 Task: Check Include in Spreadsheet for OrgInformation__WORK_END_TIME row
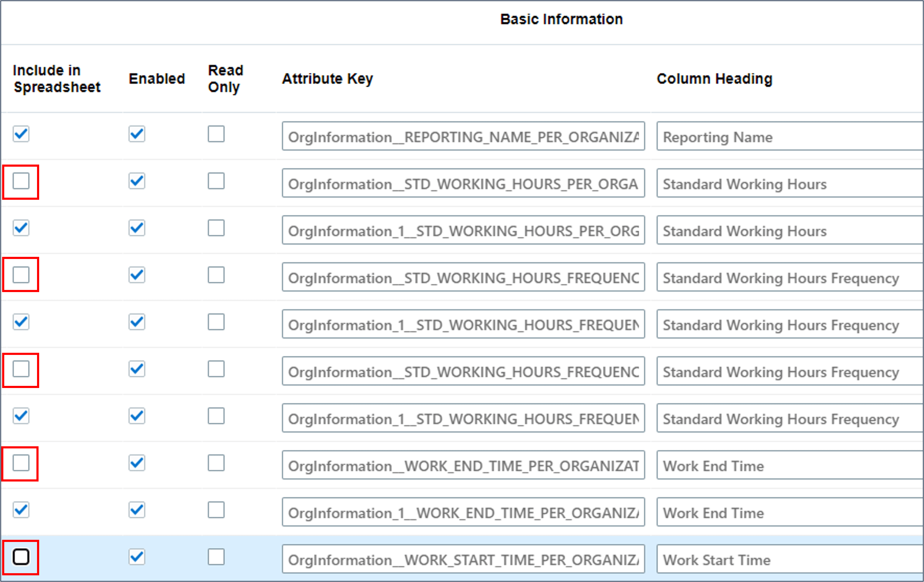tap(21, 463)
